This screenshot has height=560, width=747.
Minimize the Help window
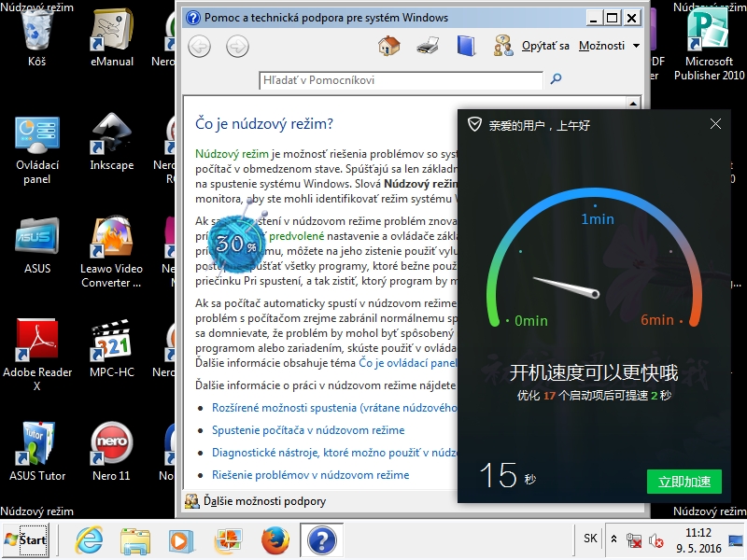pos(593,19)
